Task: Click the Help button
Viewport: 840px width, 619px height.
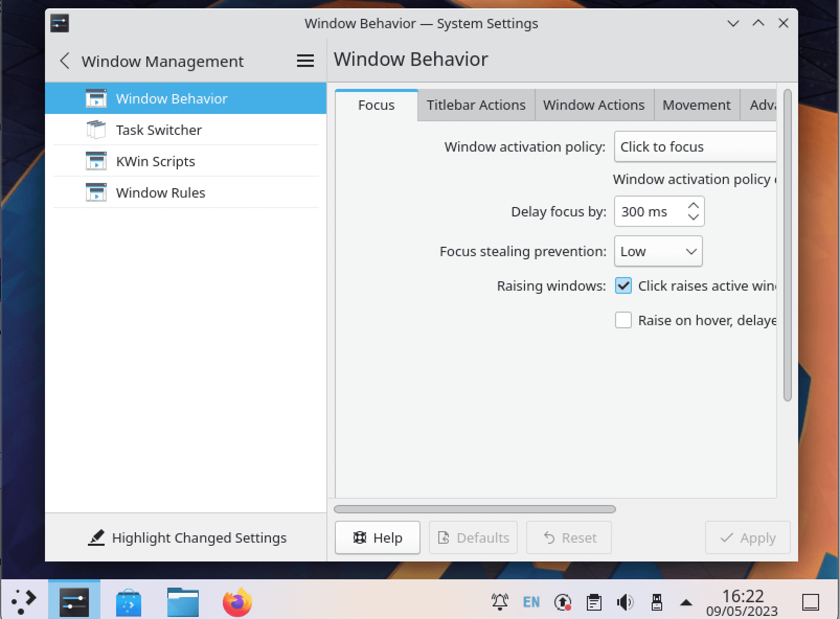Action: [x=378, y=537]
